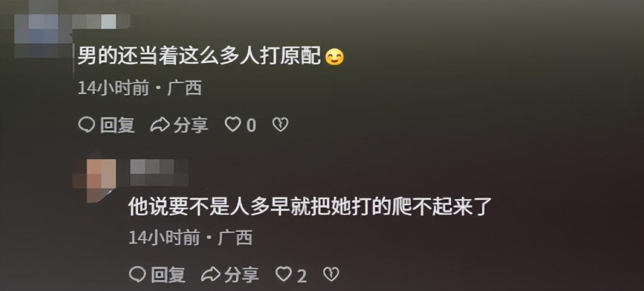Click the 14小时前 · 广西 timestamp of the second comment
This screenshot has height=291, width=644.
[x=190, y=238]
